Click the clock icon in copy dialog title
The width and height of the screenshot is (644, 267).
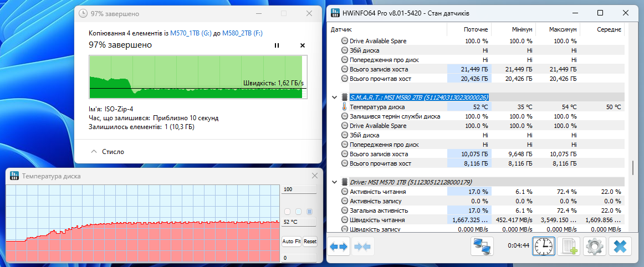[x=83, y=13]
